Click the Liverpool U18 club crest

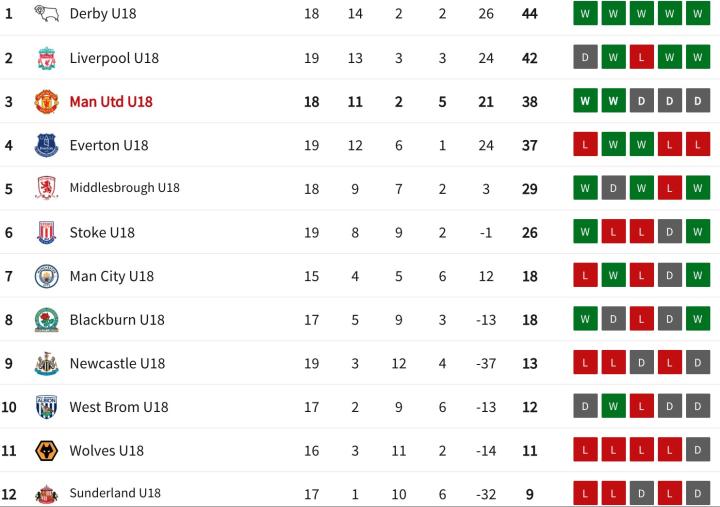pyautogui.click(x=46, y=58)
